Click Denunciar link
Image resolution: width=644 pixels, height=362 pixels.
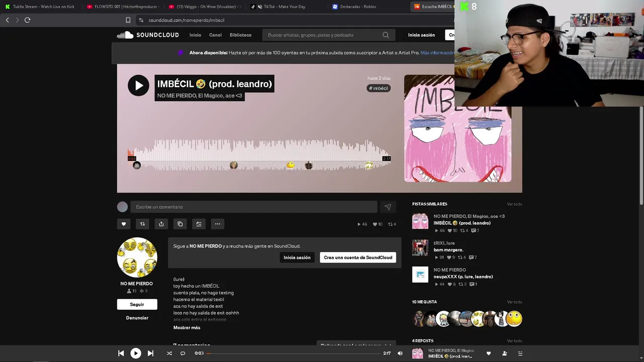coord(137,318)
